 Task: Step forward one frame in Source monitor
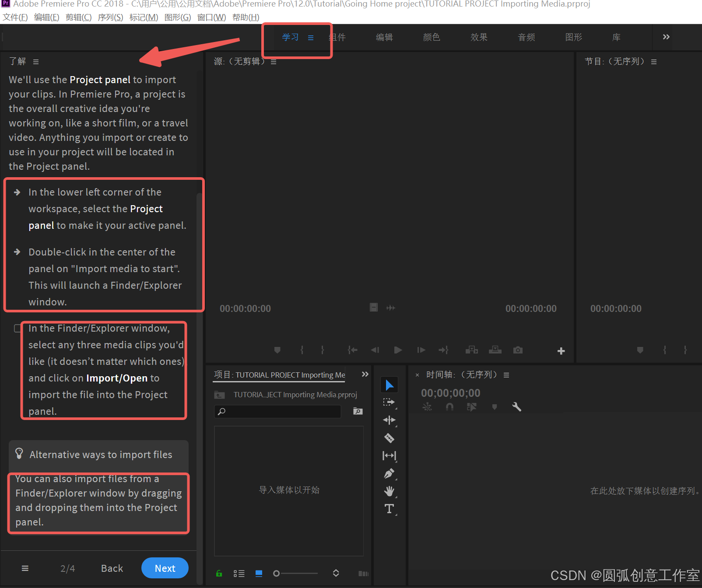point(421,350)
